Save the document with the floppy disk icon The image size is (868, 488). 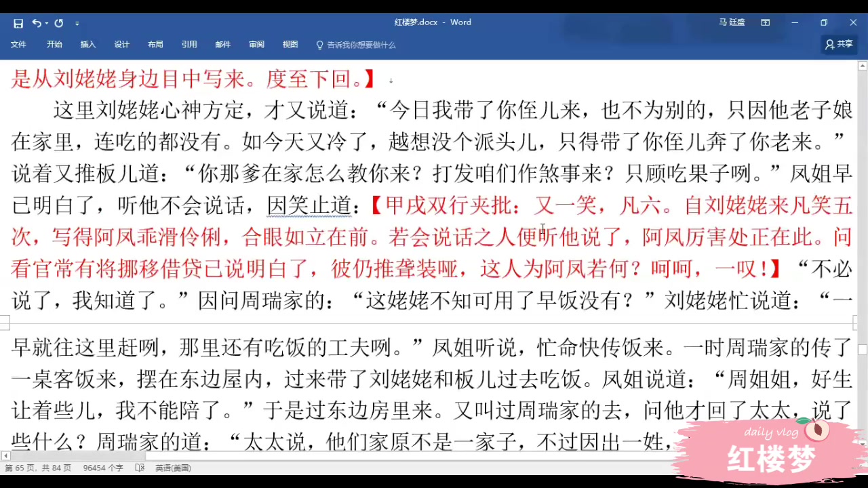(18, 23)
